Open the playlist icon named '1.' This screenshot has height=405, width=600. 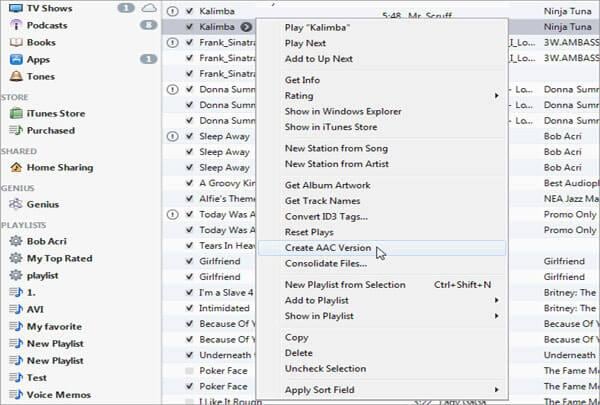(x=16, y=292)
